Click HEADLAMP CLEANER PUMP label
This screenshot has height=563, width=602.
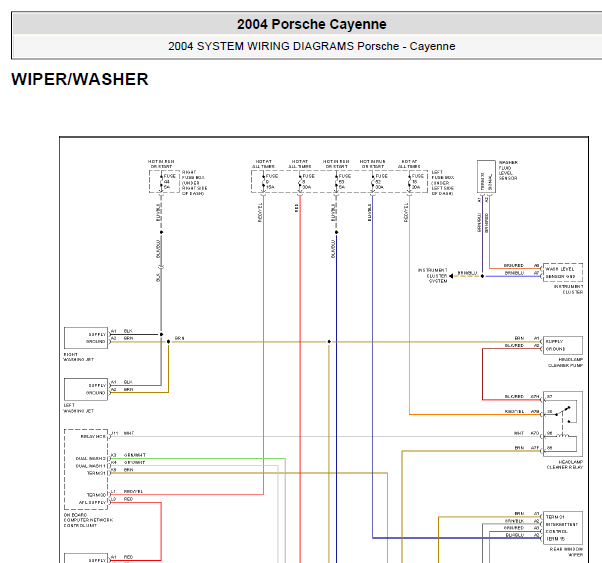(x=565, y=363)
